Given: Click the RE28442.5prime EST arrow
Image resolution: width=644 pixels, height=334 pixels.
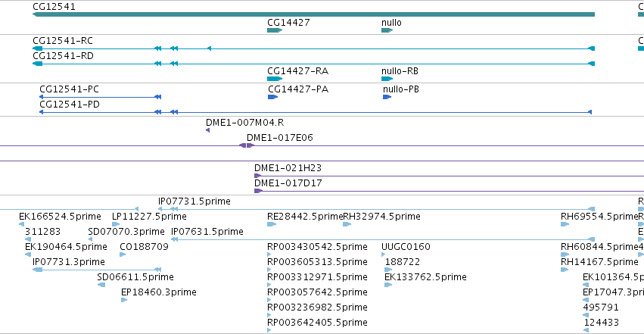Looking at the screenshot, I should (272, 224).
